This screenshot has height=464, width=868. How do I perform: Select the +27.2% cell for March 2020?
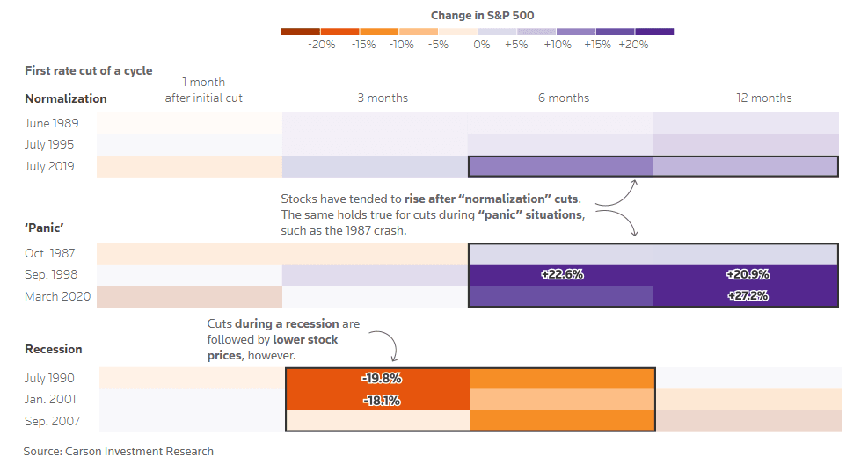747,296
